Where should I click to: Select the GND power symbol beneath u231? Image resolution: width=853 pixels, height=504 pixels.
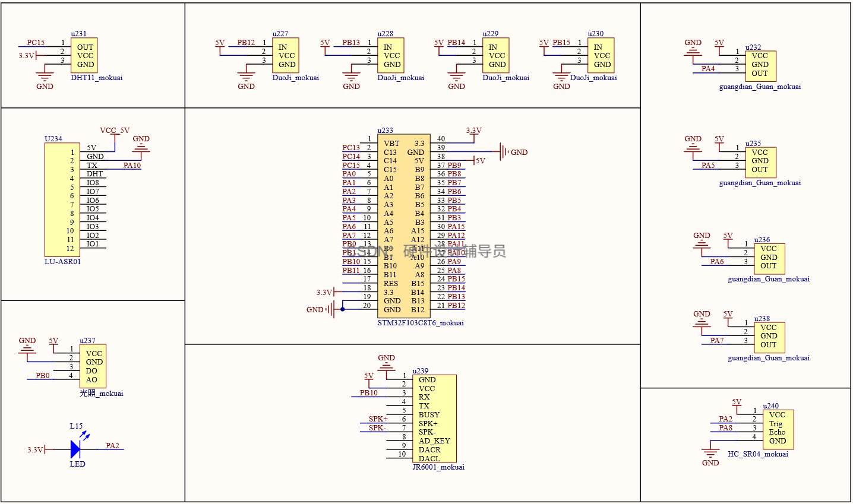pyautogui.click(x=45, y=76)
